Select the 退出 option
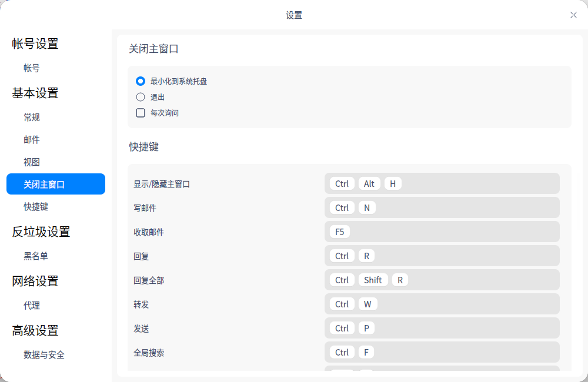 click(140, 97)
